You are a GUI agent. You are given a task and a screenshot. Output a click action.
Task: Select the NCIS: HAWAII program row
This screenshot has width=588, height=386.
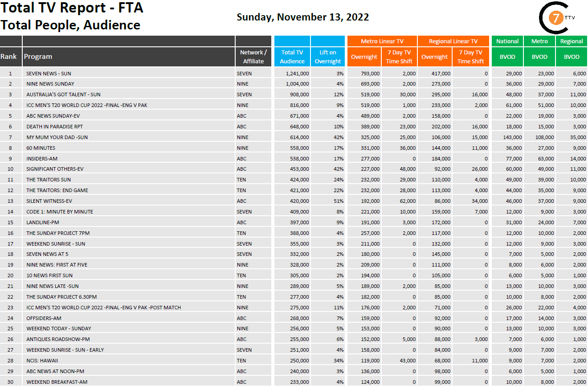pos(42,361)
